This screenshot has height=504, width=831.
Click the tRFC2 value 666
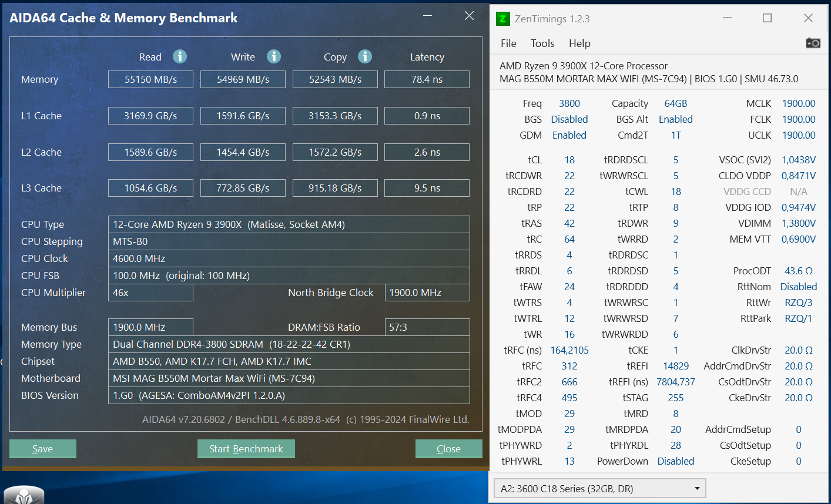569,382
